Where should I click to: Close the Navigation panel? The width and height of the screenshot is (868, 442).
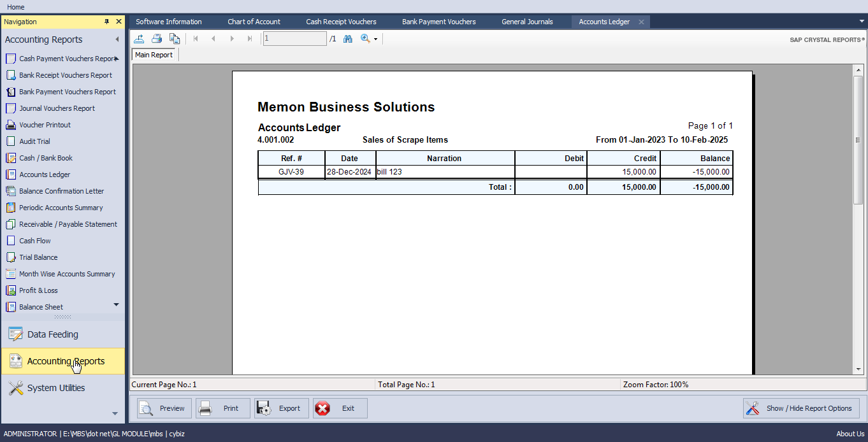pos(119,22)
